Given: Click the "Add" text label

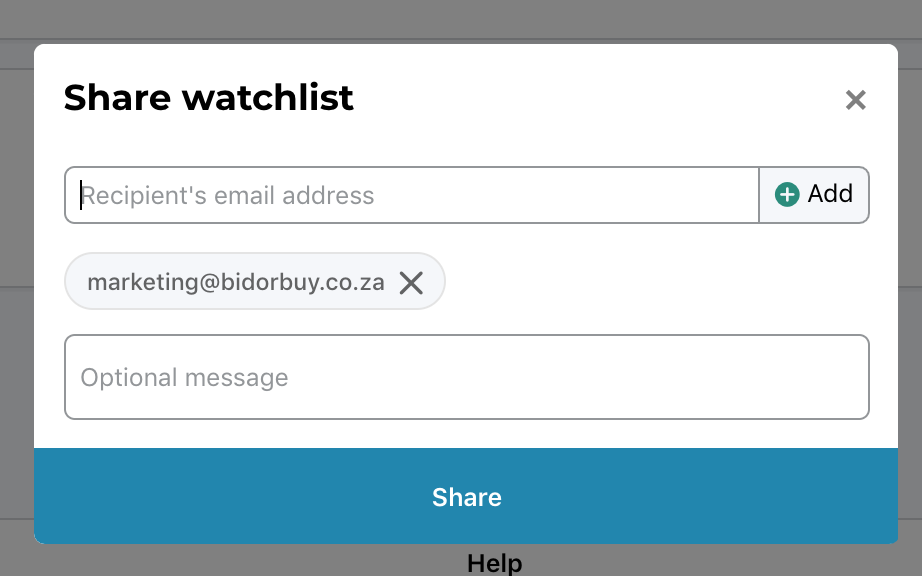Looking at the screenshot, I should 830,194.
